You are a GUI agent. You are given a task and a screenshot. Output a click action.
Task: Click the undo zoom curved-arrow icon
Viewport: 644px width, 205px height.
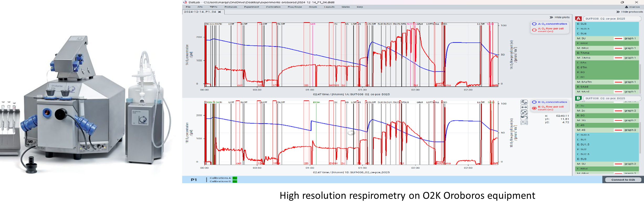pyautogui.click(x=524, y=117)
